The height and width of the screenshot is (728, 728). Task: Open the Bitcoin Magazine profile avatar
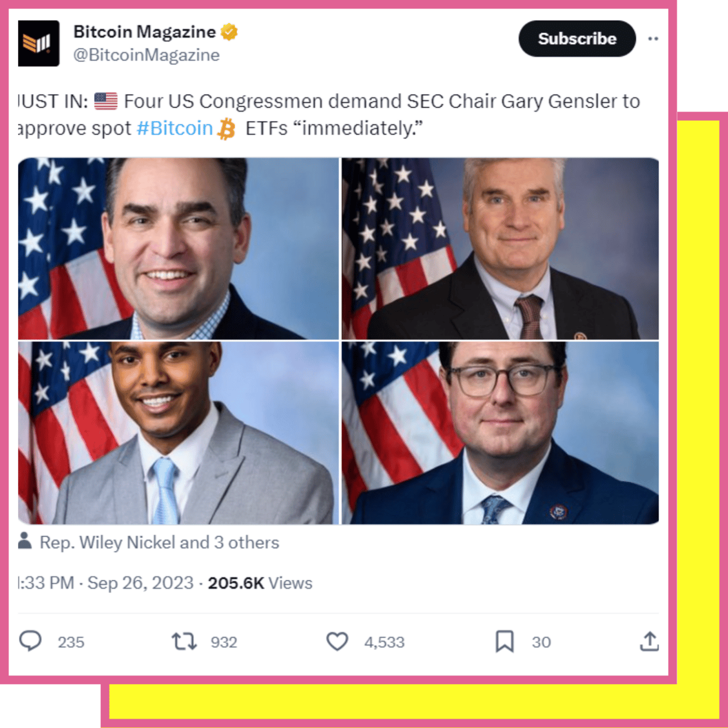tap(38, 43)
